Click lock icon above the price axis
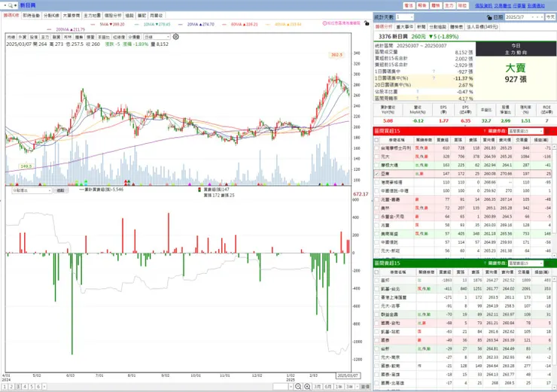This screenshot has width=557, height=392. point(367,23)
